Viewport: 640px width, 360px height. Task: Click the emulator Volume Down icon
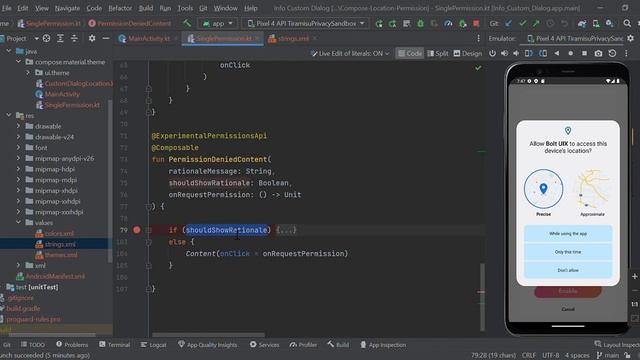point(516,53)
